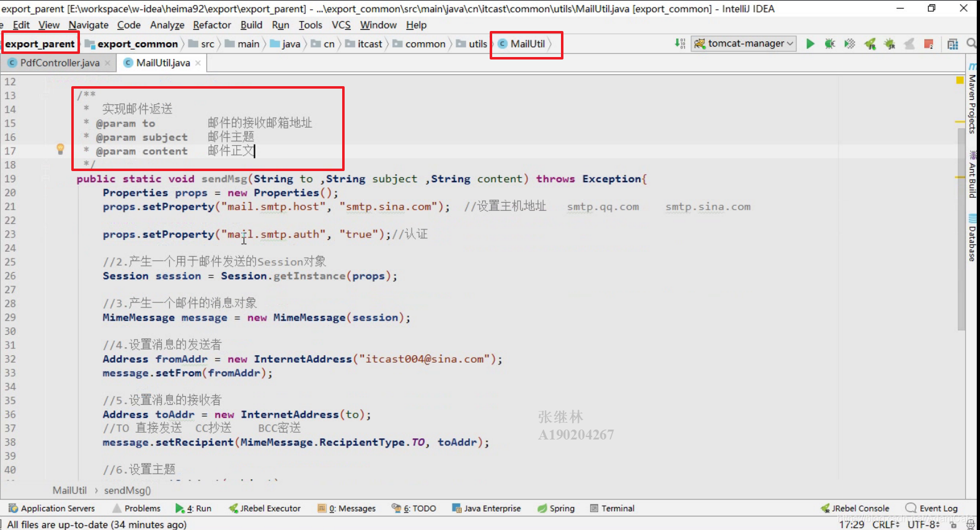Image resolution: width=980 pixels, height=530 pixels.
Task: Toggle the read-only lock icon in status bar
Action: click(953, 524)
